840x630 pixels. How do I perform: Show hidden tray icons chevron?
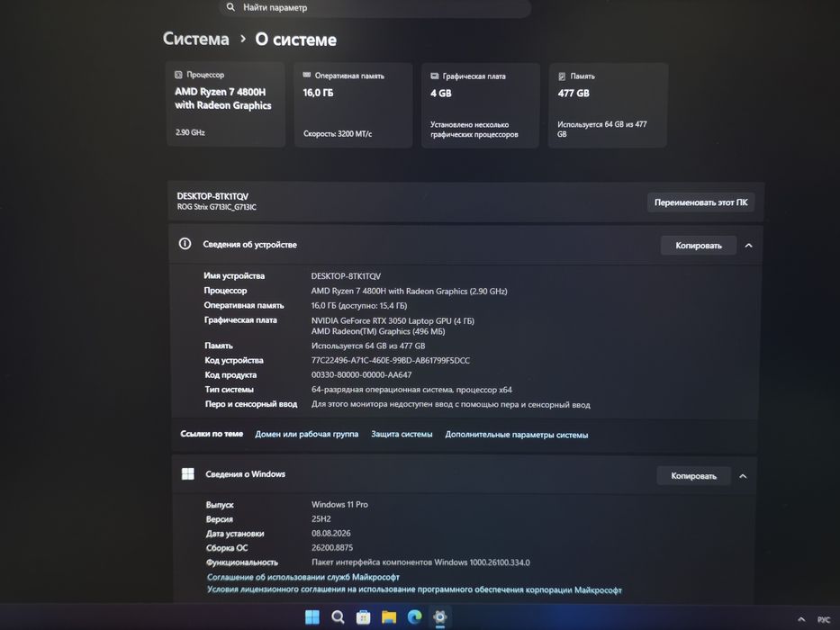coord(801,619)
